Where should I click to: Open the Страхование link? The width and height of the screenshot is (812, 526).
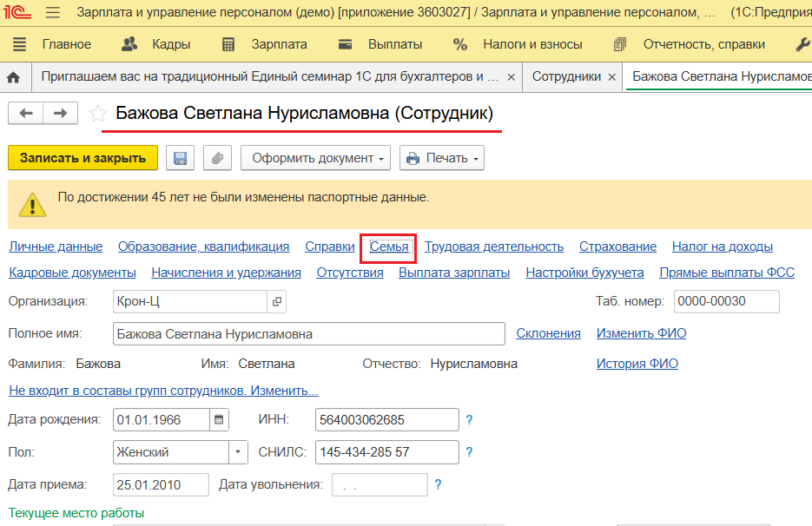click(617, 247)
